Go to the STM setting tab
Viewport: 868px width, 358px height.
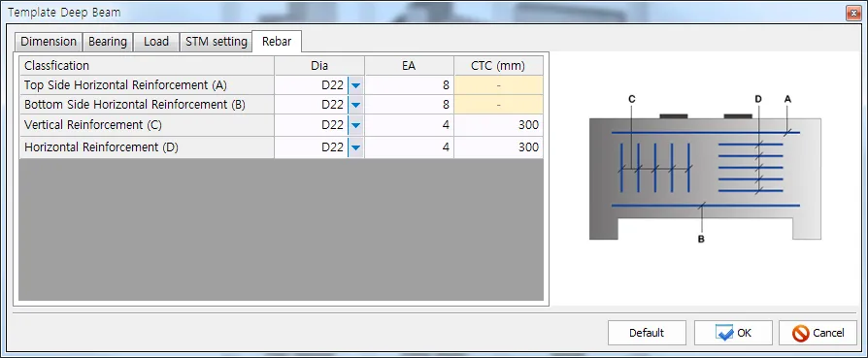tap(216, 42)
